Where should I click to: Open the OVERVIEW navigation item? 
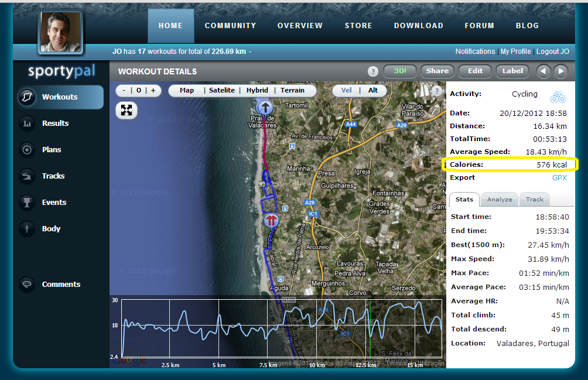coord(300,26)
